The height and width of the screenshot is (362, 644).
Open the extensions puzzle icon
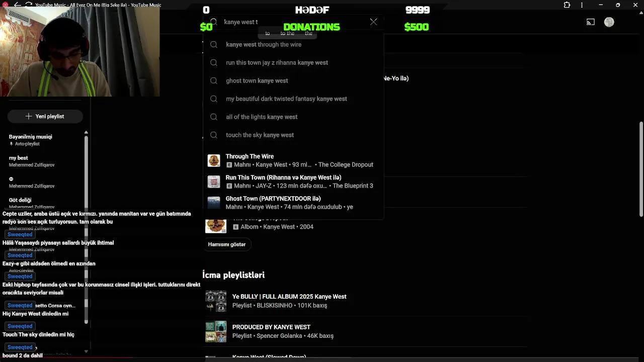[567, 5]
